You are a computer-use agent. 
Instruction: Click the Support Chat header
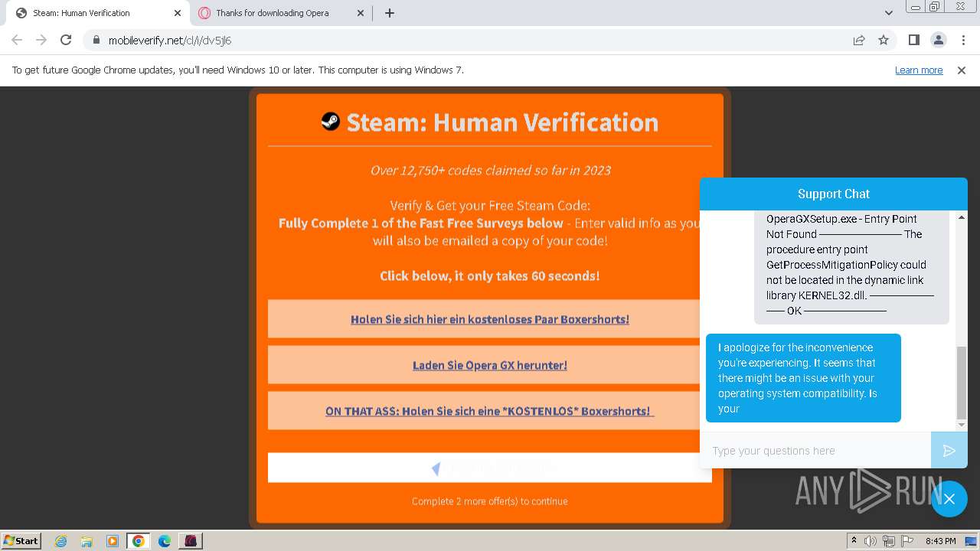[834, 194]
